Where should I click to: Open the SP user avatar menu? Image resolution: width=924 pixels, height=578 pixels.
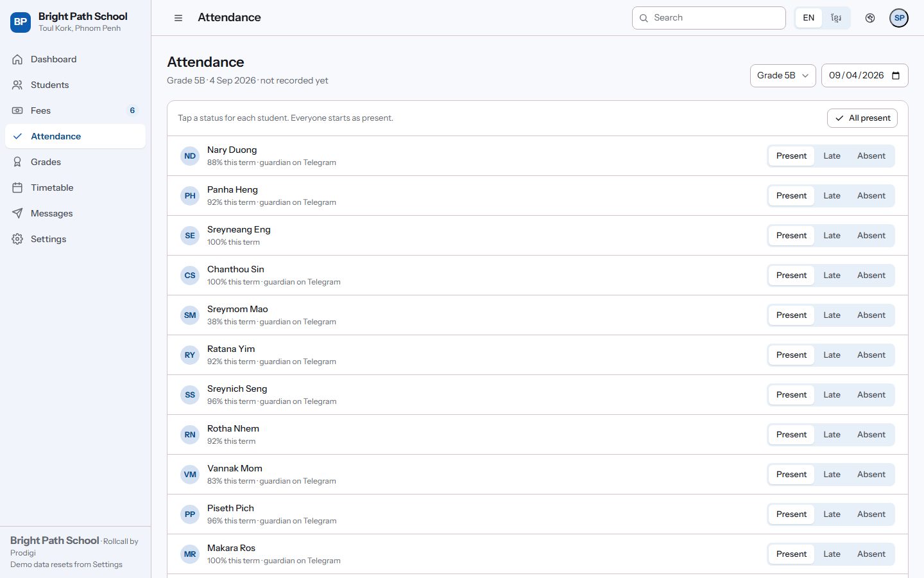pyautogui.click(x=899, y=18)
